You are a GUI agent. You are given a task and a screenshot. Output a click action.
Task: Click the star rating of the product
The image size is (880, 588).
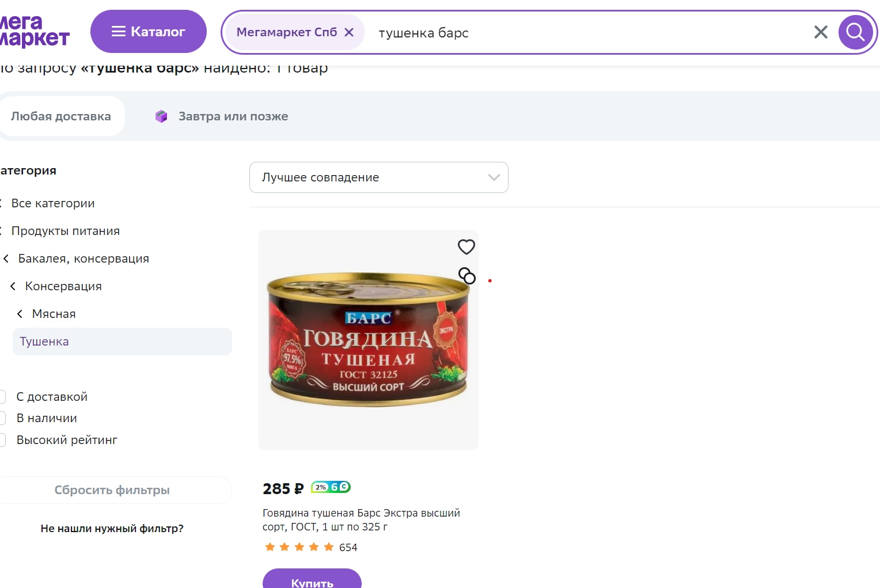click(299, 547)
